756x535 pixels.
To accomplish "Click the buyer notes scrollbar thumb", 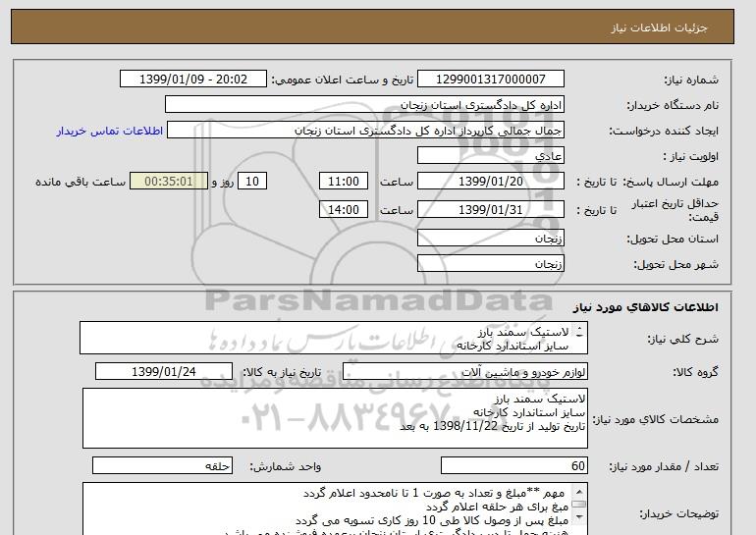I will click(579, 505).
